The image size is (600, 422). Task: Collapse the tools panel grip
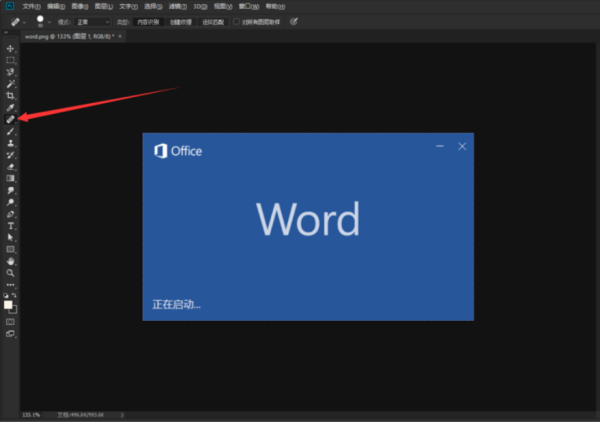[x=6, y=33]
